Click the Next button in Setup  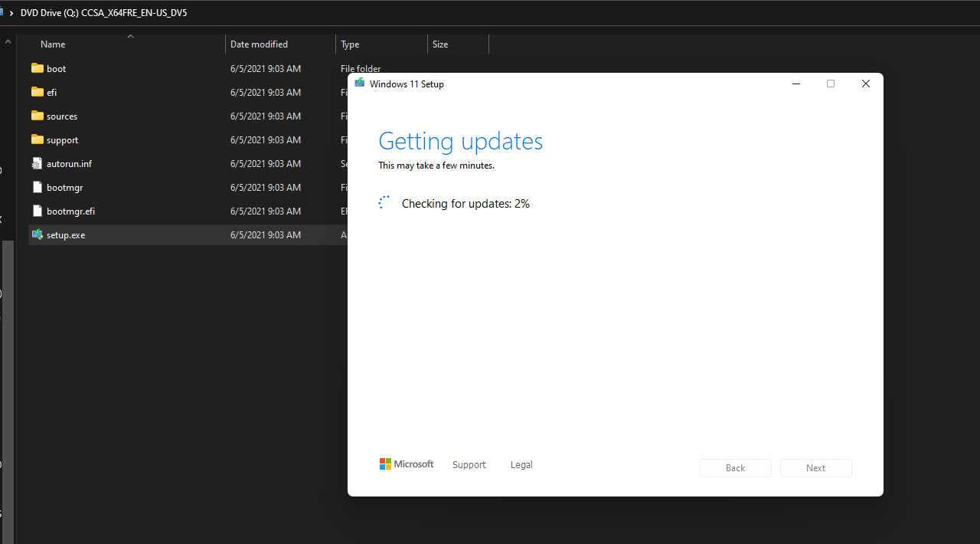(x=815, y=468)
